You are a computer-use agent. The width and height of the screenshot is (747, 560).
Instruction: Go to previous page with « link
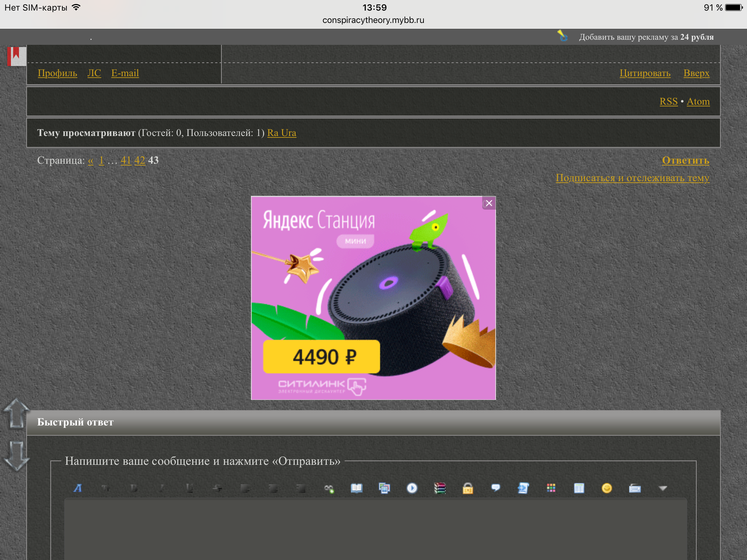coord(90,160)
